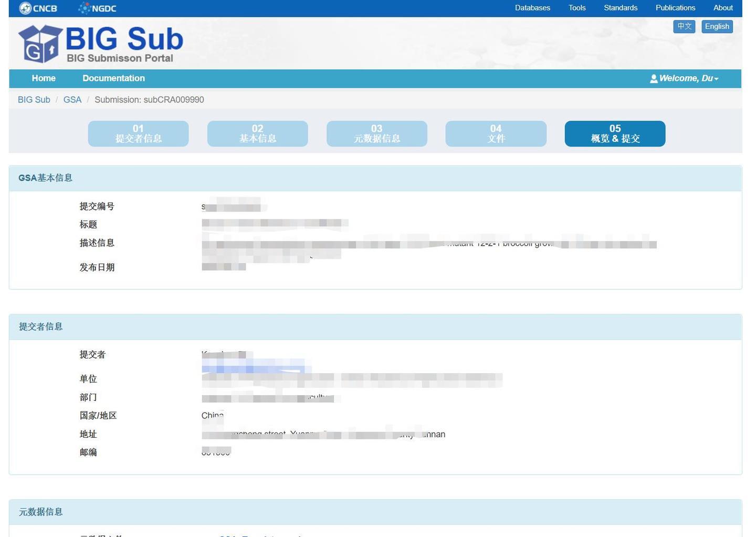Click the 国家/地区 label
This screenshot has height=537, width=756.
tap(98, 415)
